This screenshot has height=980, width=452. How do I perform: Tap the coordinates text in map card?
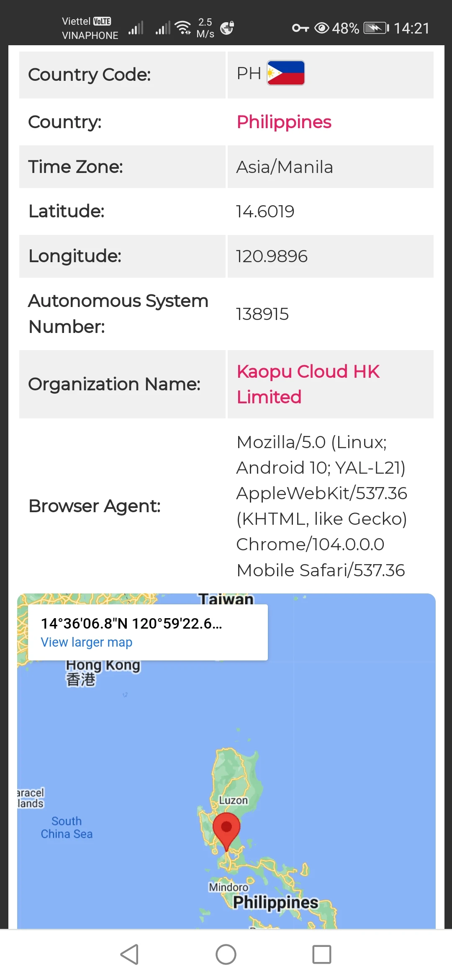point(131,624)
